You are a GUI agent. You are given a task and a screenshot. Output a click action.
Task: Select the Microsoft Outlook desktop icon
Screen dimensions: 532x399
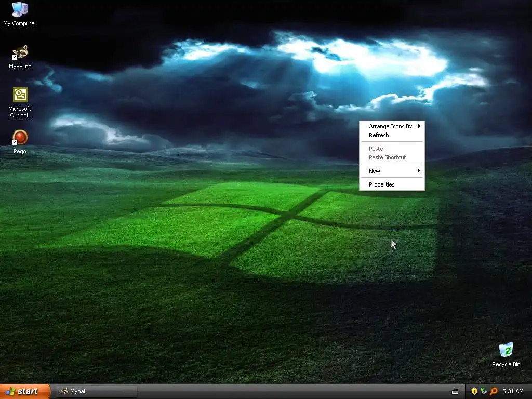20,103
